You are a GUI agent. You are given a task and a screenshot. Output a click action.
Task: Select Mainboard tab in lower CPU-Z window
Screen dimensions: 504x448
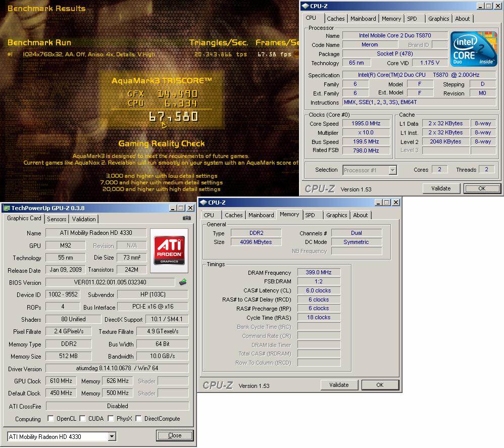click(261, 215)
